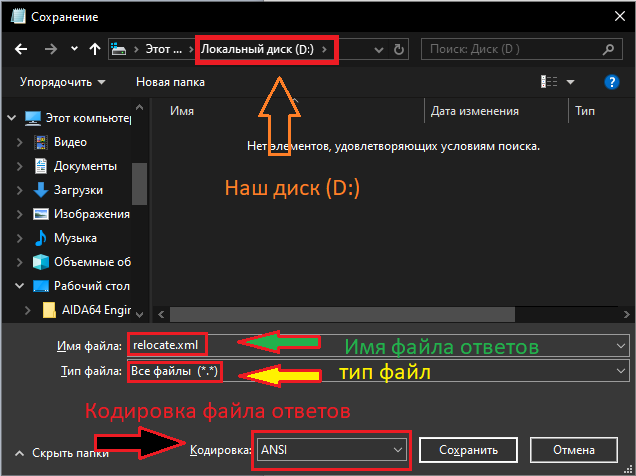636x476 pixels.
Task: Sort by 'Имя' column header
Action: pyautogui.click(x=182, y=111)
